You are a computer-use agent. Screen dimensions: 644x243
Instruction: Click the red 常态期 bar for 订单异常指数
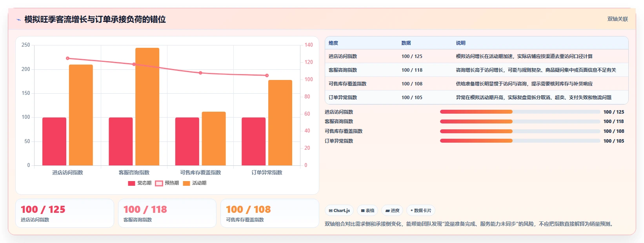(x=253, y=141)
